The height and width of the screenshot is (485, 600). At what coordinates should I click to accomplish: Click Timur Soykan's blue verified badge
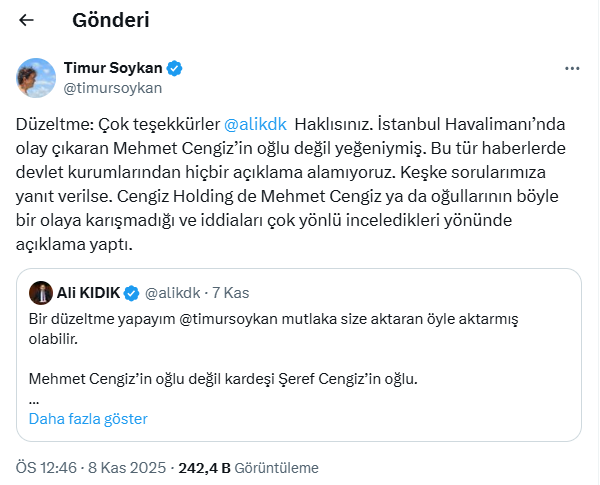(174, 68)
